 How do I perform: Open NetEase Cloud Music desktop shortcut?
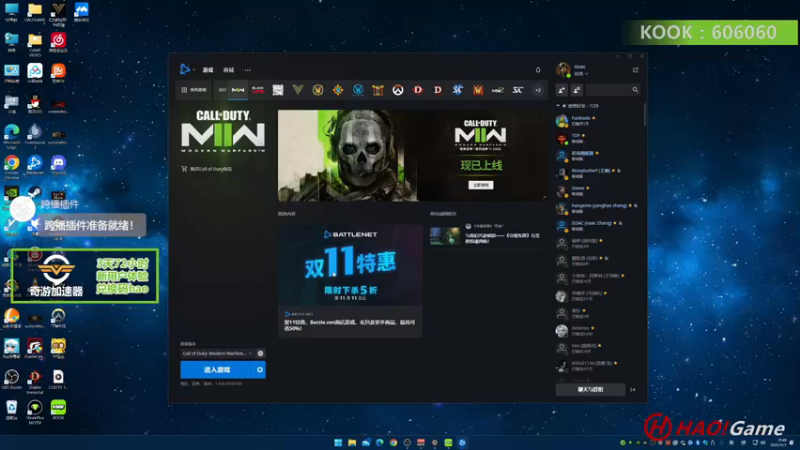coord(58,42)
